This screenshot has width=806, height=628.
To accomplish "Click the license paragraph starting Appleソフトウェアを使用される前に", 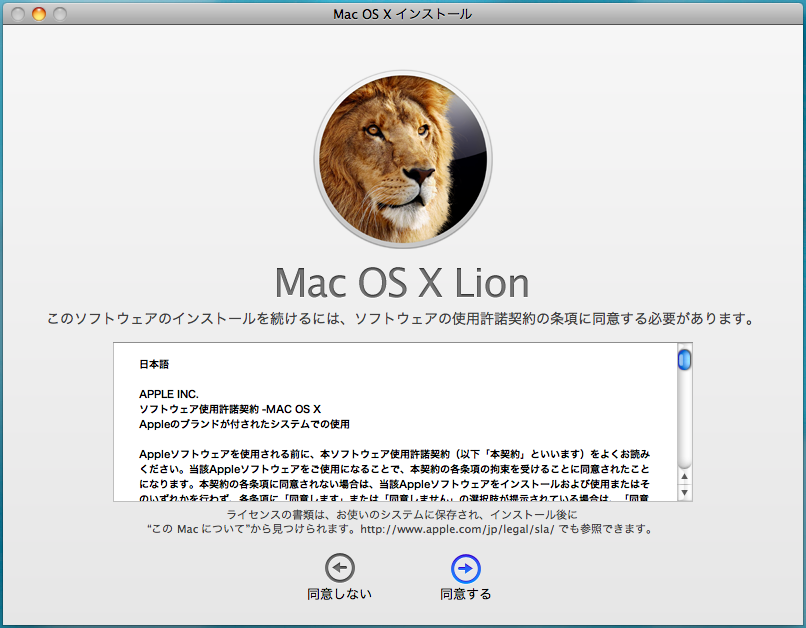I will pyautogui.click(x=394, y=476).
